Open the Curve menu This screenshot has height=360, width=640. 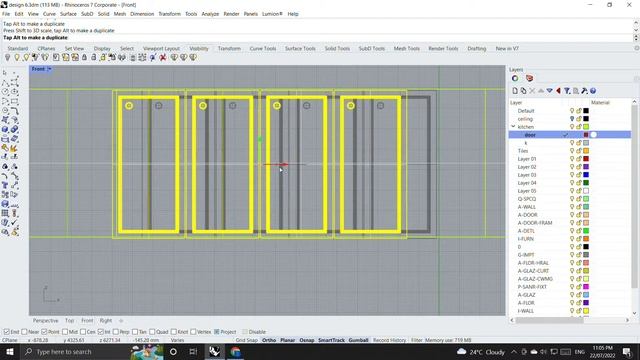click(x=49, y=14)
